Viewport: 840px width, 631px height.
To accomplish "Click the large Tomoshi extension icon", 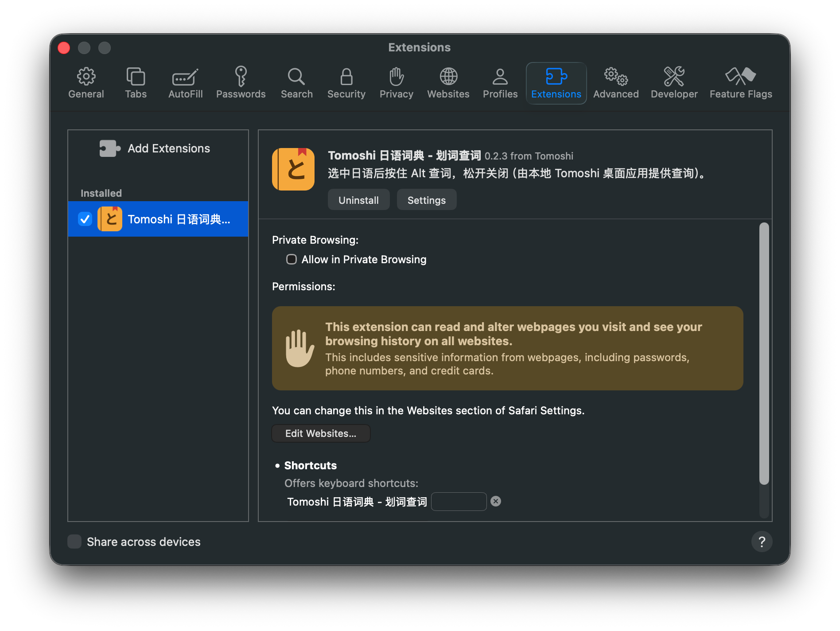I will [293, 169].
